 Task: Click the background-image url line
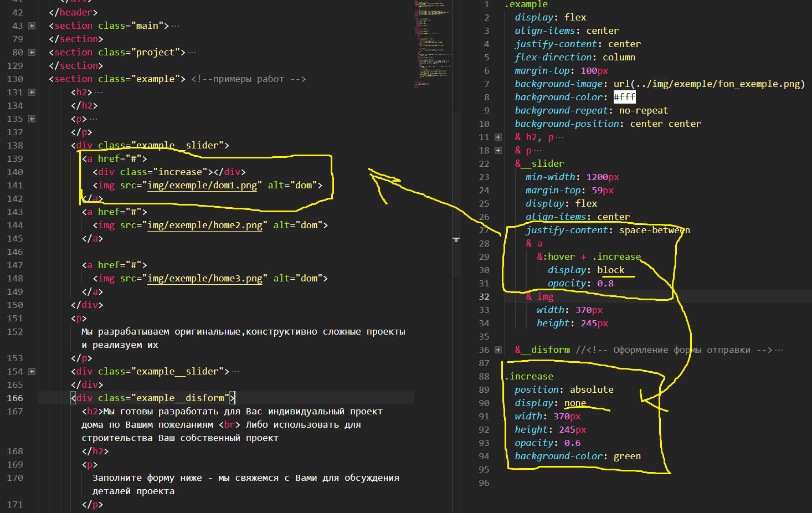click(660, 84)
